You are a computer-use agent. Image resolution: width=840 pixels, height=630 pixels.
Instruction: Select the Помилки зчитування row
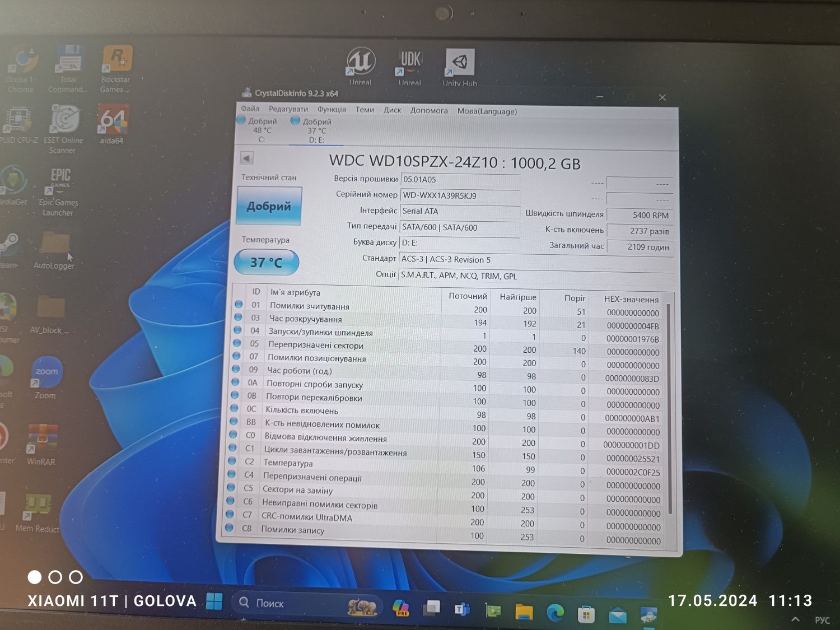(447, 309)
